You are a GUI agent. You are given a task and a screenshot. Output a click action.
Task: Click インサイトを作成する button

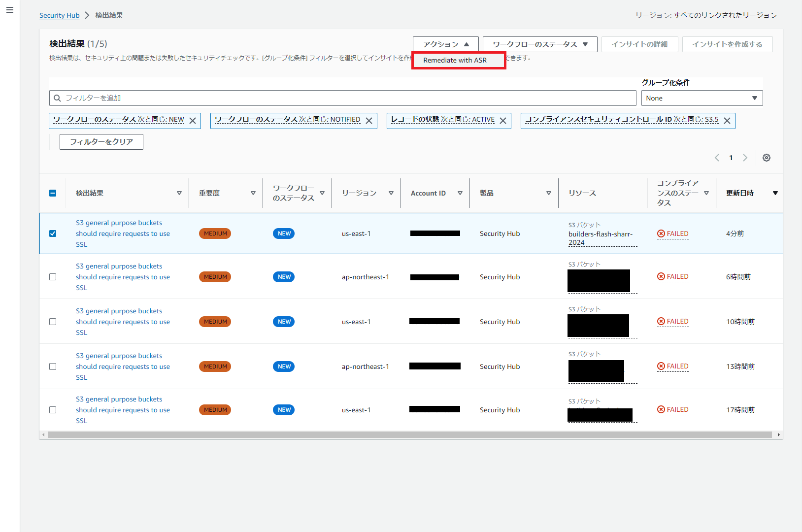(x=727, y=44)
